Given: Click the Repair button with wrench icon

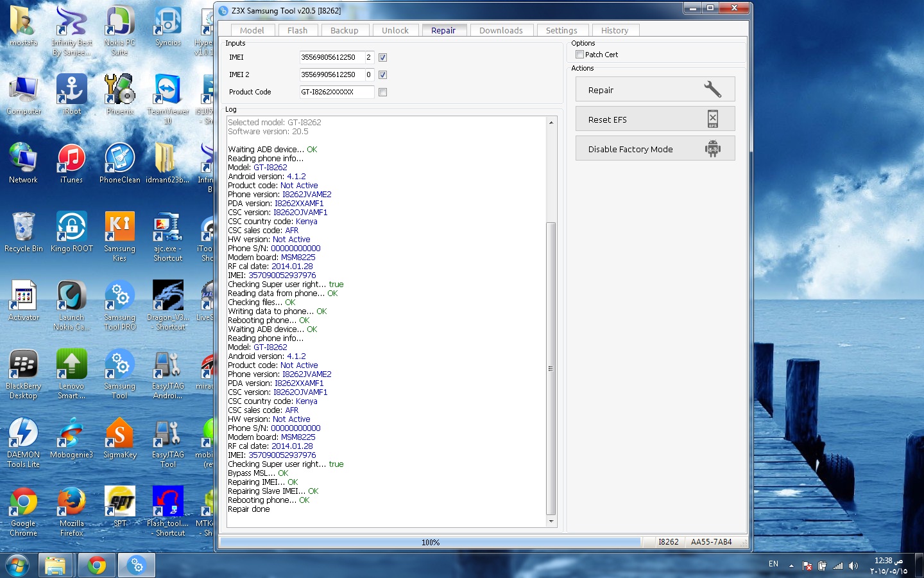Looking at the screenshot, I should (655, 89).
